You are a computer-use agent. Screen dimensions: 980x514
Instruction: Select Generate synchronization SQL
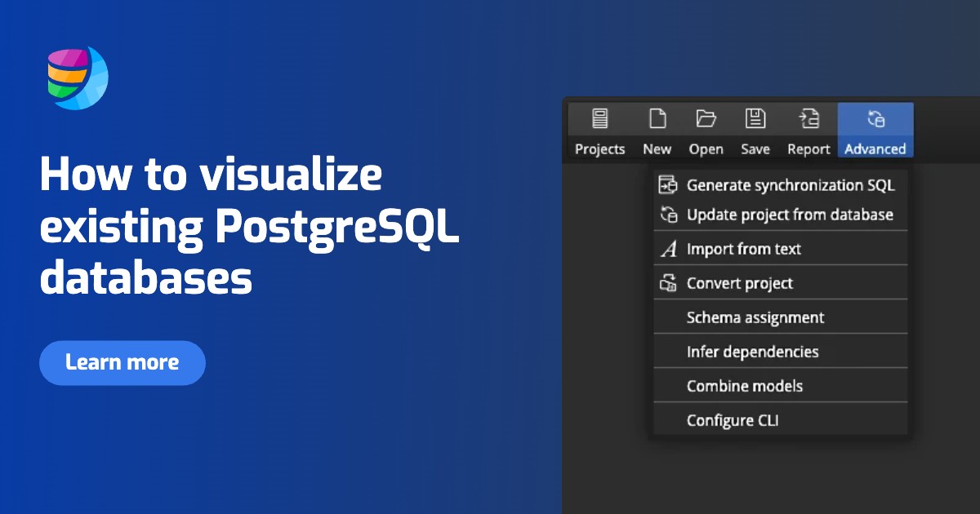(x=781, y=185)
